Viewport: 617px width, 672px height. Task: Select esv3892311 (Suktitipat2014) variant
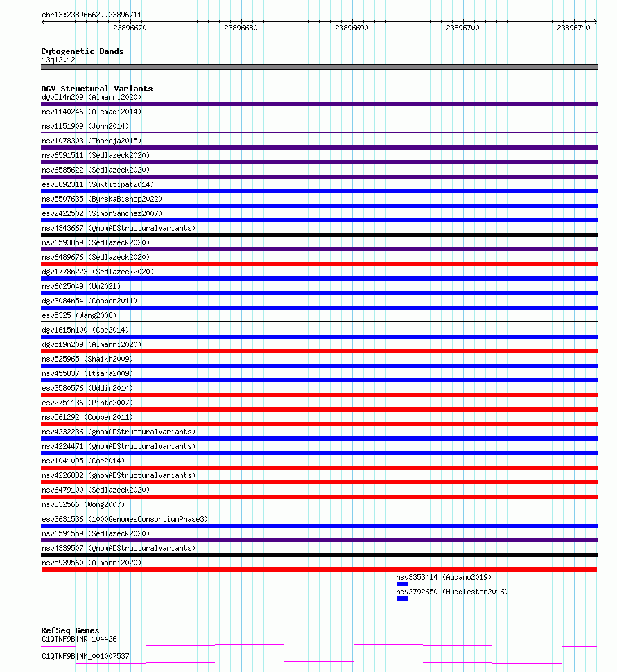[98, 185]
